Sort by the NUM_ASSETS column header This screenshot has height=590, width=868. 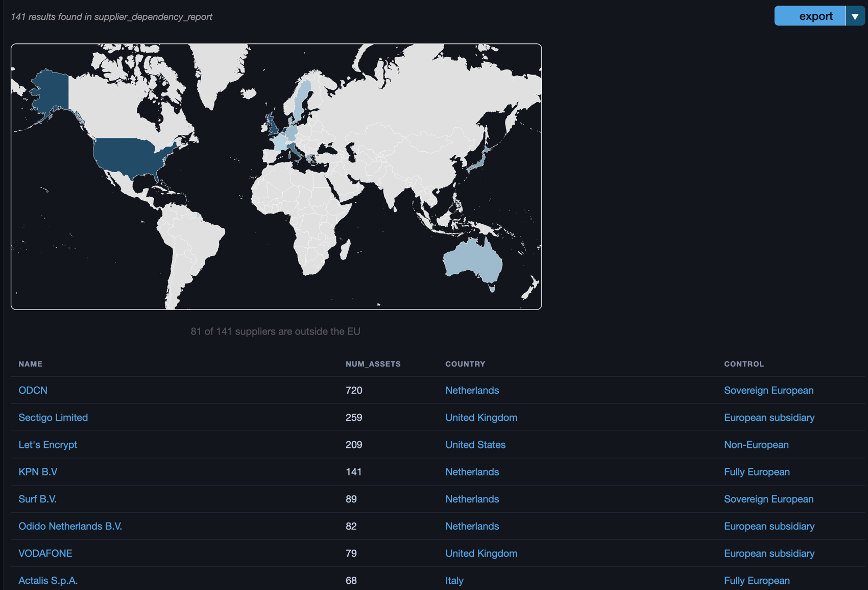[373, 364]
